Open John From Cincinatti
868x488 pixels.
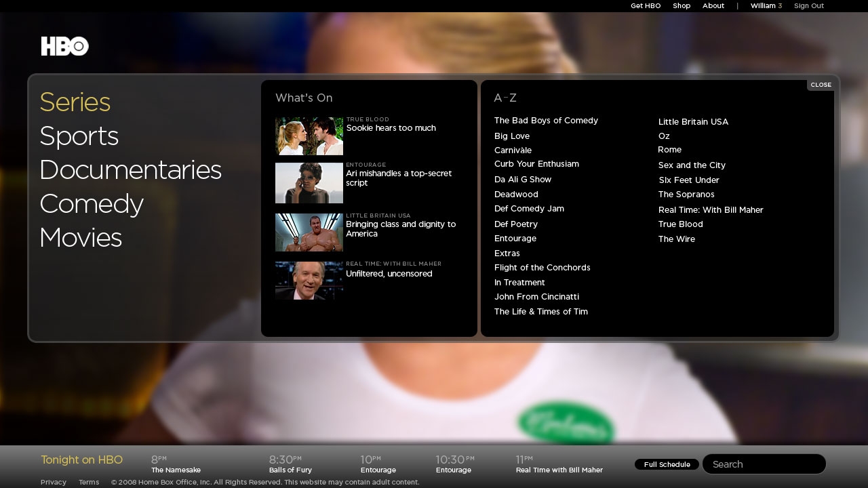click(x=536, y=297)
